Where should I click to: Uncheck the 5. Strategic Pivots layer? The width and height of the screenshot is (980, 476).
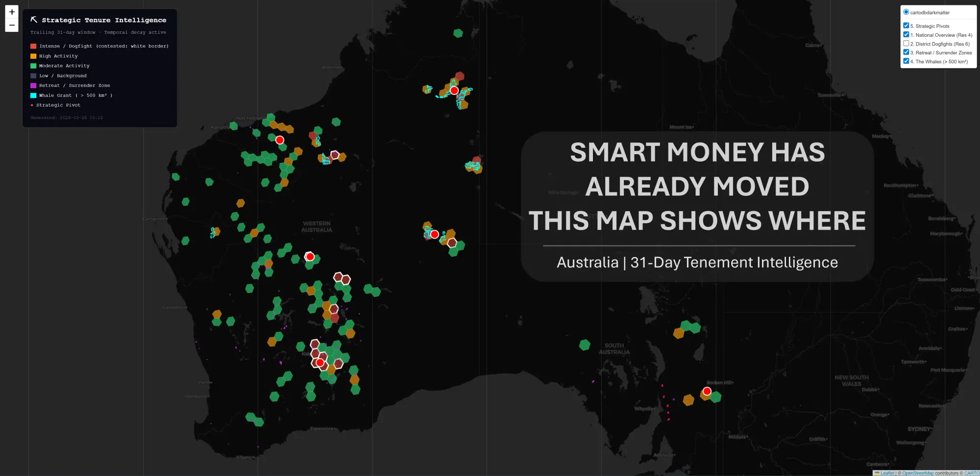click(x=906, y=25)
